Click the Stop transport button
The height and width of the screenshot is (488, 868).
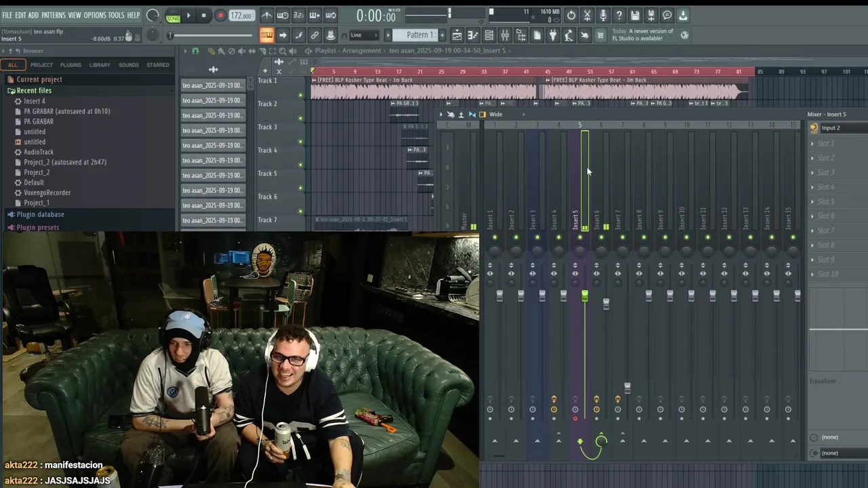tap(204, 15)
